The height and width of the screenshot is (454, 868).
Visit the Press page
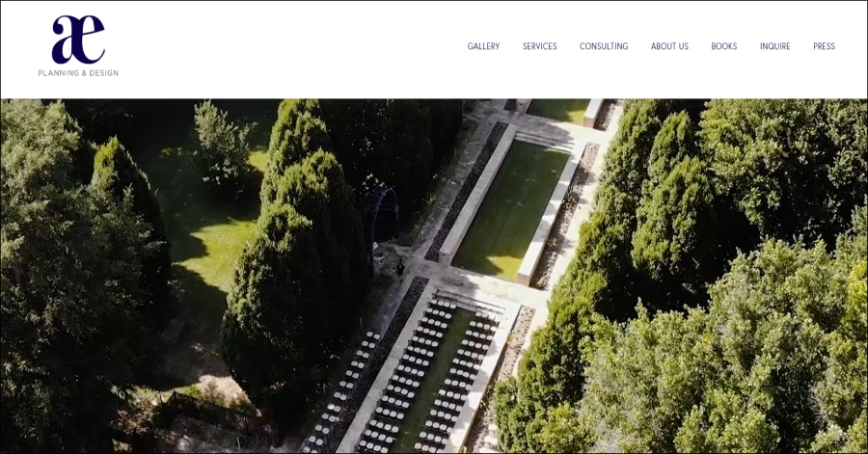pos(824,46)
